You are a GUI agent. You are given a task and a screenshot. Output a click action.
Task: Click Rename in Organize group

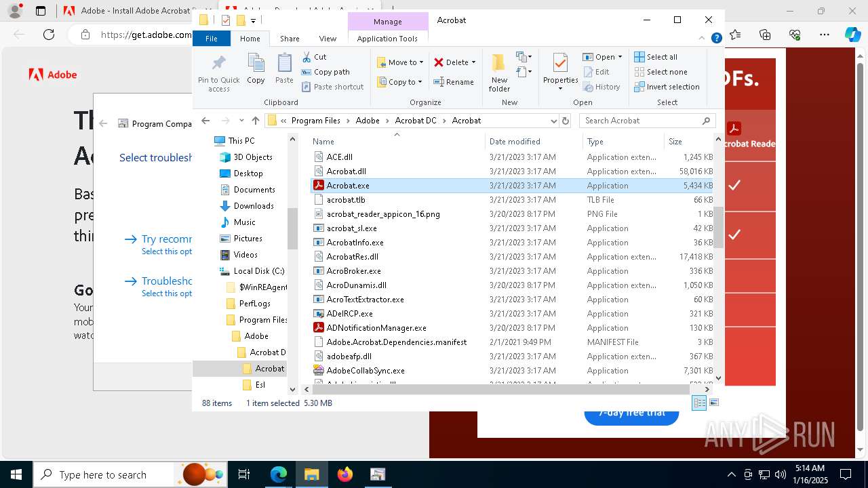pos(454,82)
